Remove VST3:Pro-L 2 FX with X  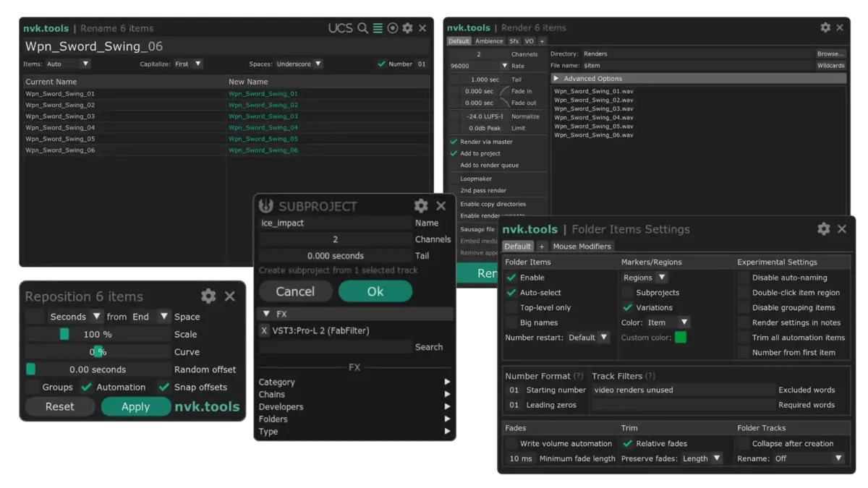click(265, 330)
